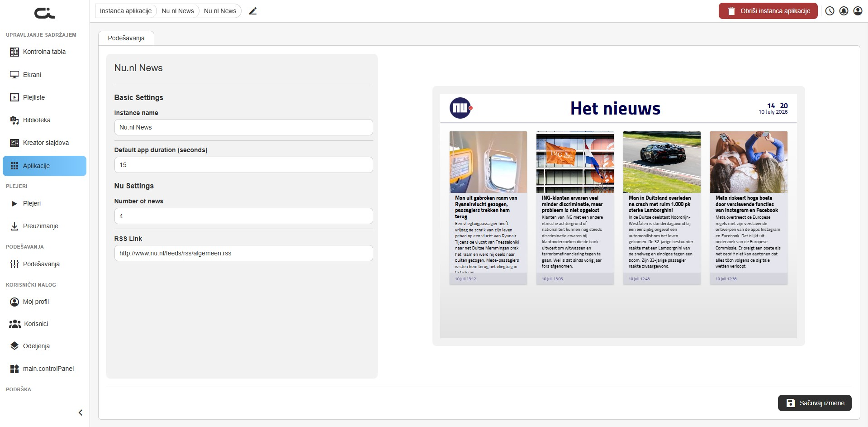This screenshot has width=868, height=427.
Task: Open Podešavanja in sidebar
Action: 44,264
